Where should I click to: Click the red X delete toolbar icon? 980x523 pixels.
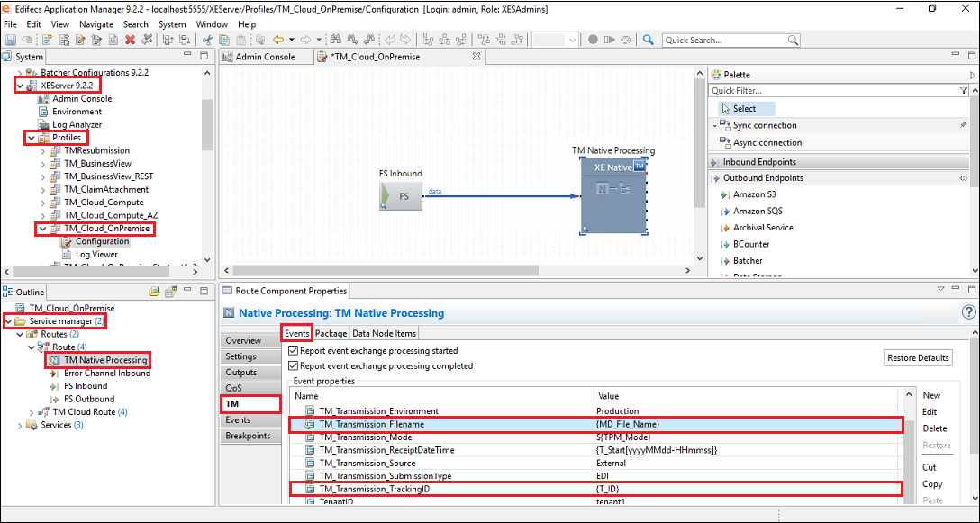click(130, 40)
